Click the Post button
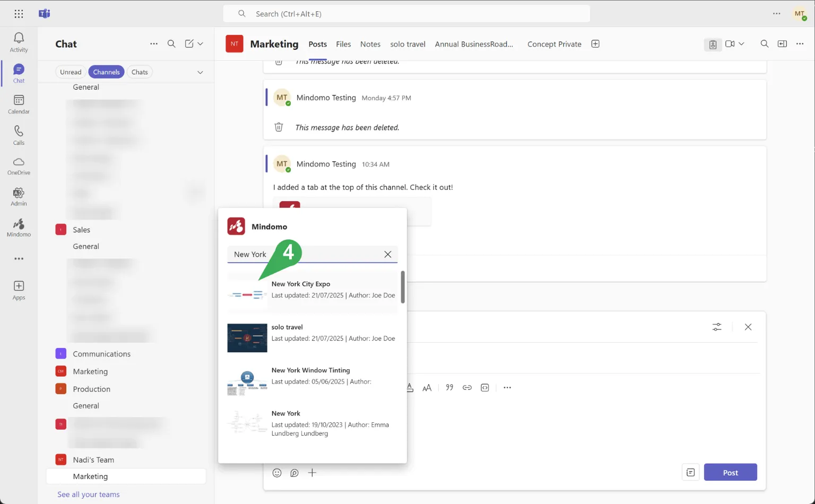815x504 pixels. tap(730, 472)
